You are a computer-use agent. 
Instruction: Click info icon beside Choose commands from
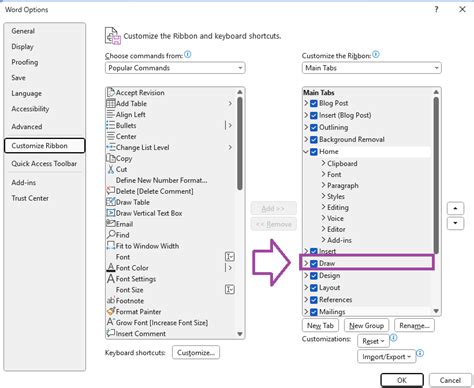click(x=188, y=54)
